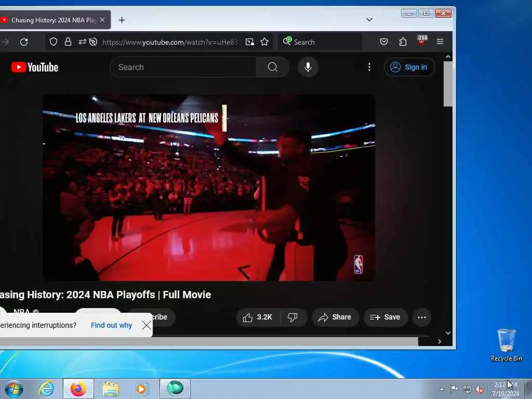532x399 pixels.
Task: Bookmark this page with star icon
Action: (x=264, y=42)
